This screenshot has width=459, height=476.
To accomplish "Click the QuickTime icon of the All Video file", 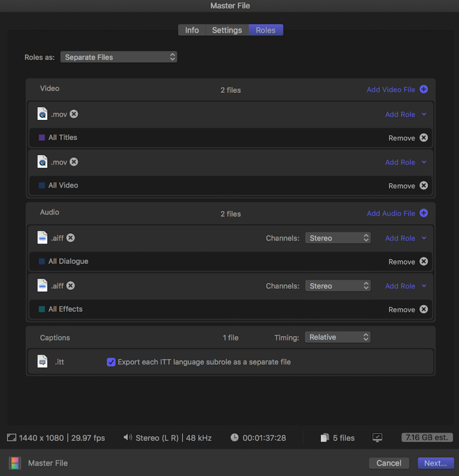I will pyautogui.click(x=42, y=162).
